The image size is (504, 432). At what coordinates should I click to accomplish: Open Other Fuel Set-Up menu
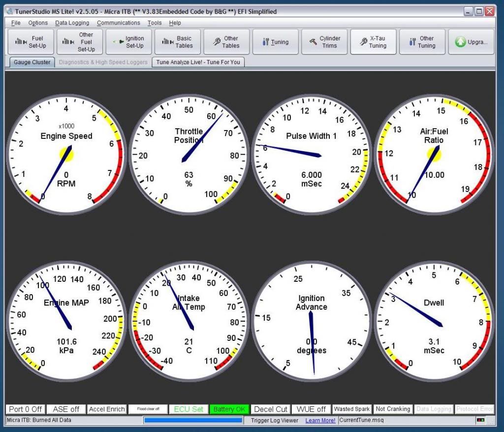click(80, 42)
